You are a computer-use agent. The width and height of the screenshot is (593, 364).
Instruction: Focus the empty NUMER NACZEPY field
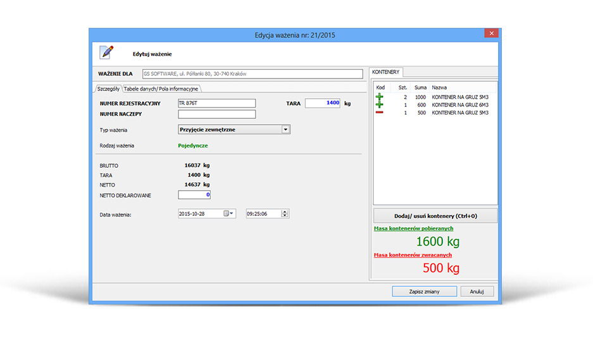pyautogui.click(x=216, y=115)
